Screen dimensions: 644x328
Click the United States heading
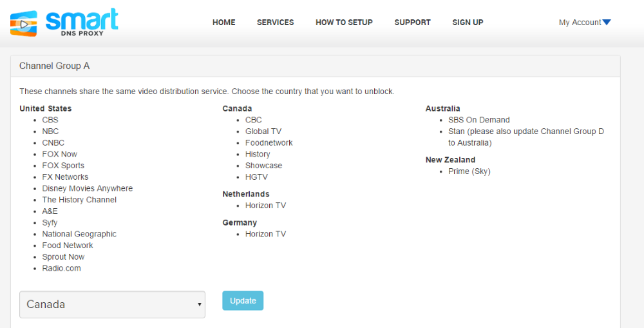(46, 108)
